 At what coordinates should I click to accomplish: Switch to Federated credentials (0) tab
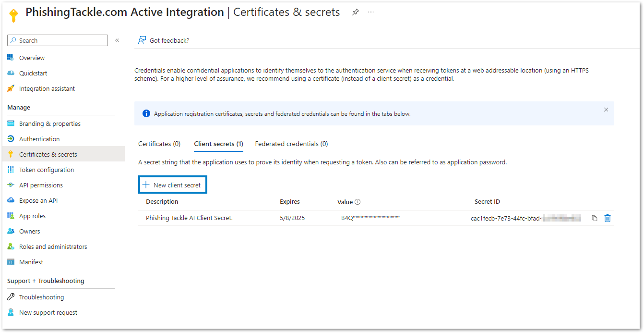click(291, 144)
